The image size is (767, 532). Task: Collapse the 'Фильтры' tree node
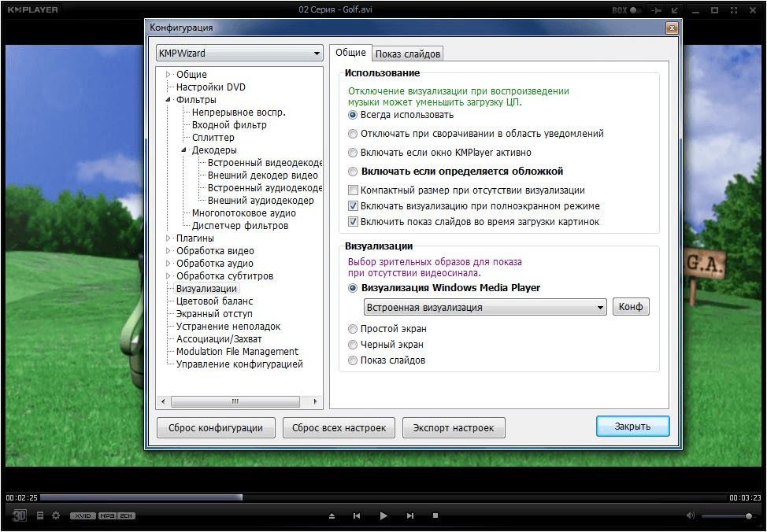tap(168, 100)
